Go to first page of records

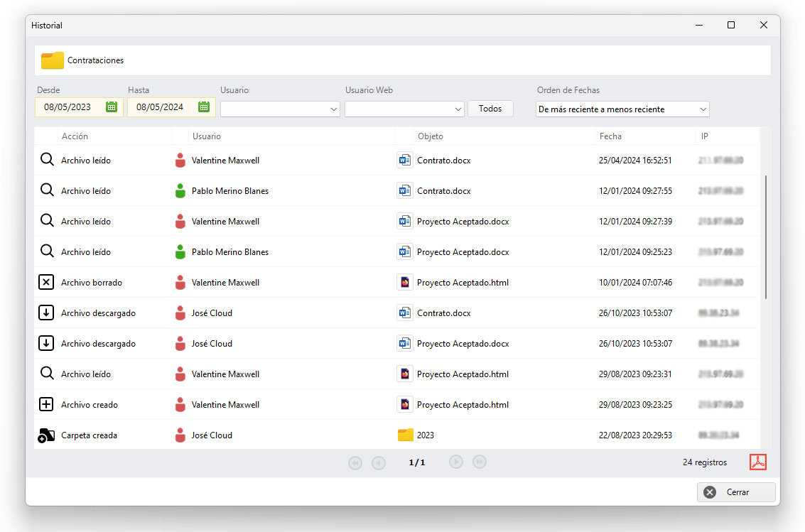(355, 462)
